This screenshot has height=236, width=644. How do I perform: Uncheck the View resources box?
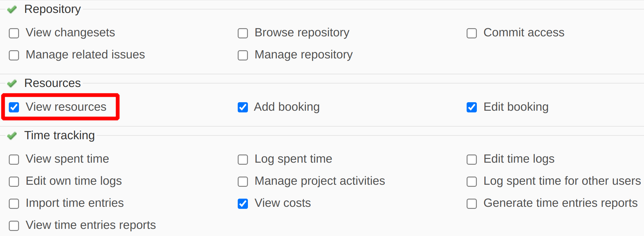[14, 107]
